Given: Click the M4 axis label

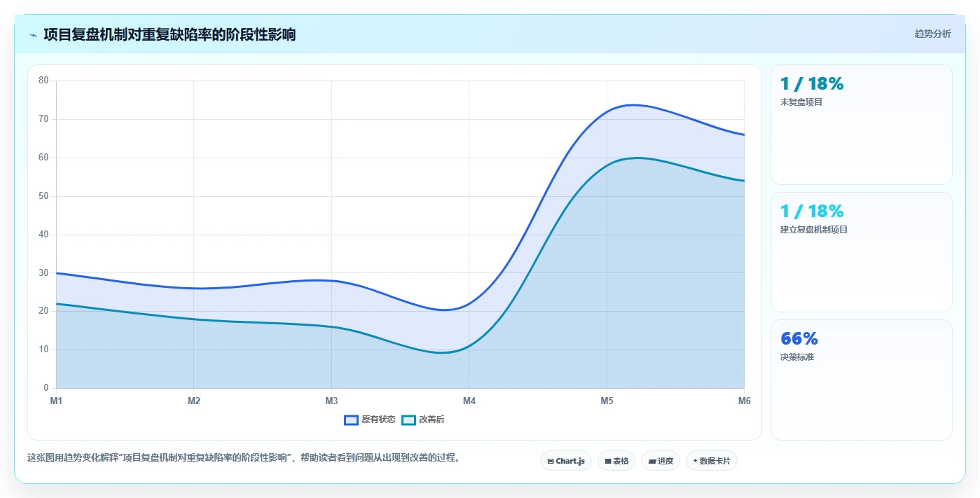Looking at the screenshot, I should point(469,401).
